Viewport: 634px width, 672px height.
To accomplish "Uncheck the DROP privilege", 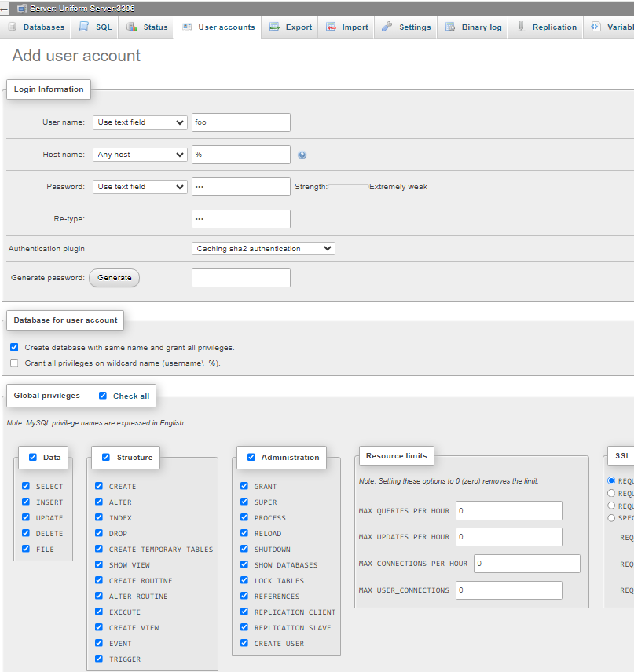I will 99,533.
